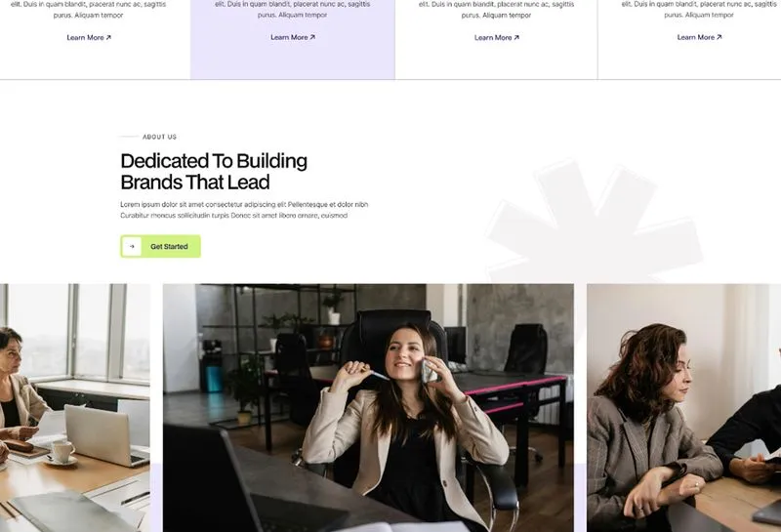Select the meeting photo with laptop and coffee cup
The height and width of the screenshot is (532, 781).
point(75,408)
